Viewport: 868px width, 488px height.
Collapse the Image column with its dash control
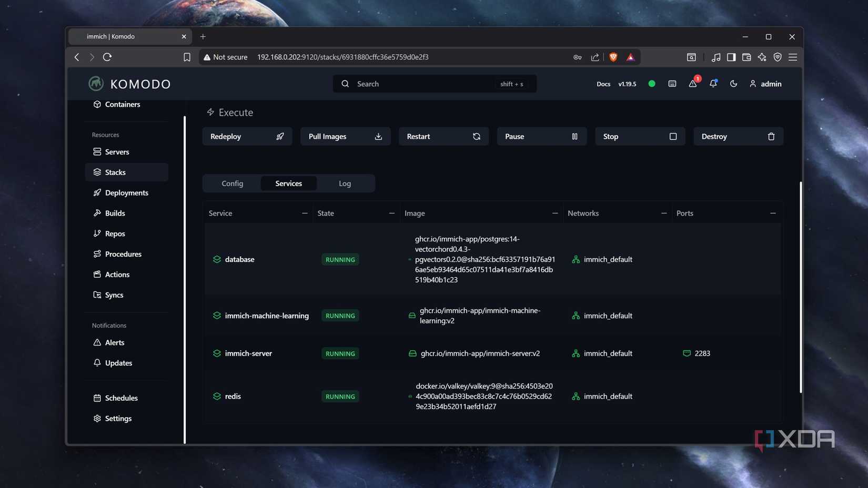[554, 213]
